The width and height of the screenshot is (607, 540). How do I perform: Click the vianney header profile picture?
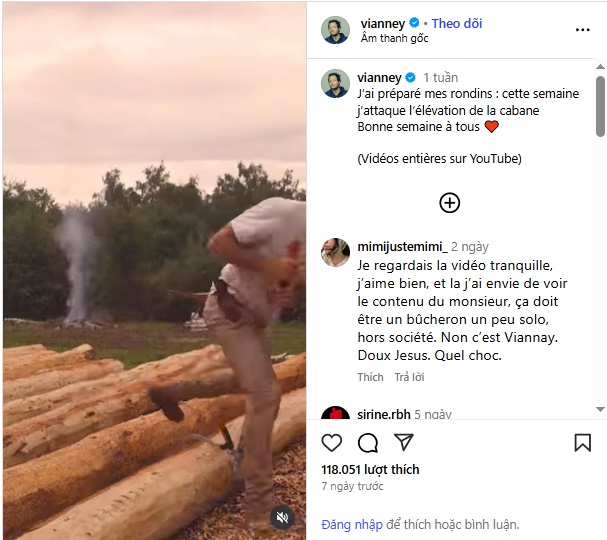click(335, 30)
